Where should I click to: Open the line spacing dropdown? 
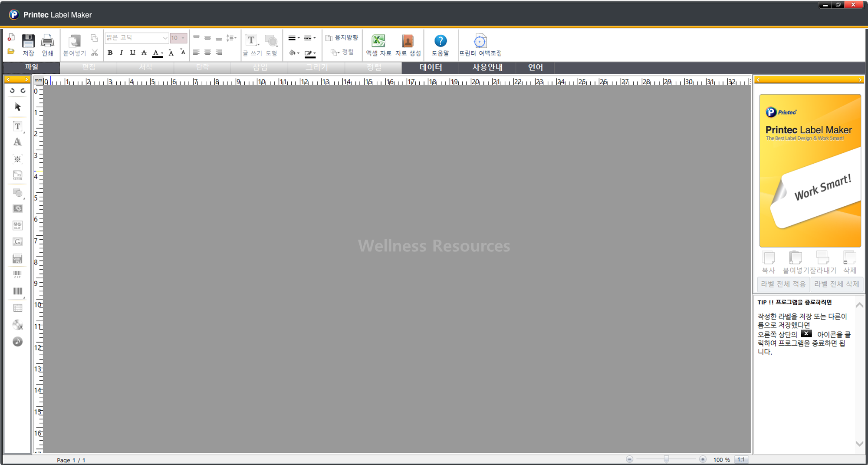click(231, 38)
